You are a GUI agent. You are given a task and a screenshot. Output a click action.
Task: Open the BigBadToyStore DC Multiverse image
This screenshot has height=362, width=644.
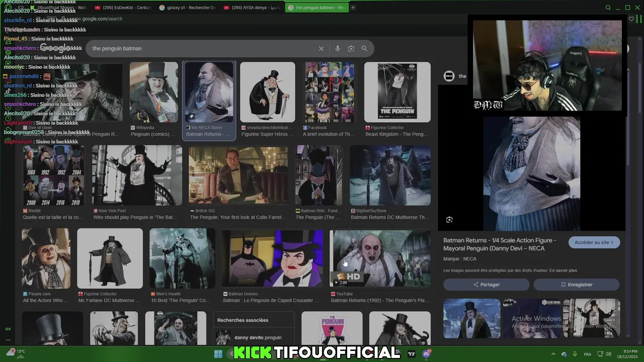[x=390, y=175]
